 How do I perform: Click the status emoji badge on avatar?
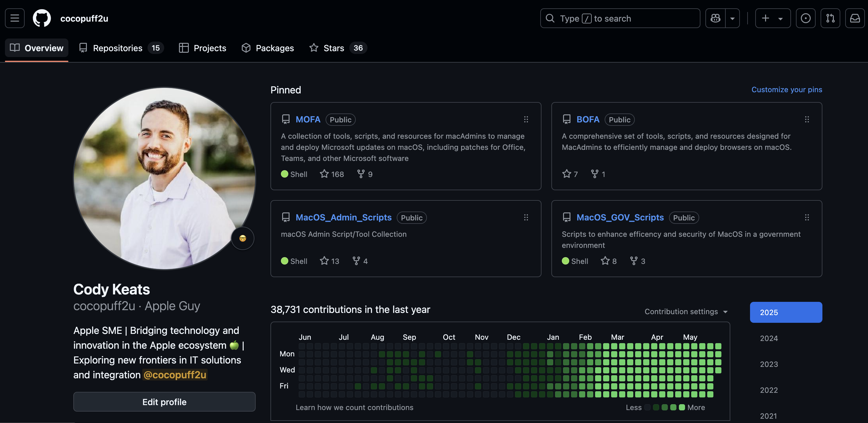tap(243, 239)
